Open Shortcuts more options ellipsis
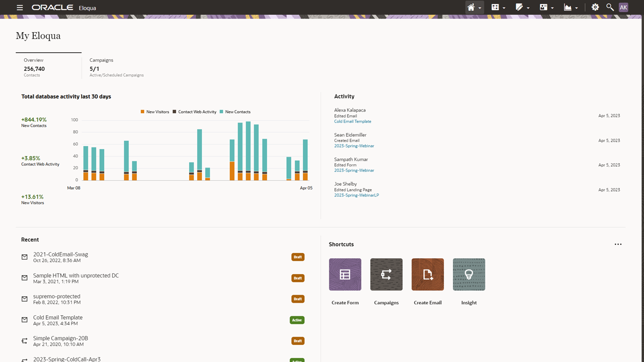 pyautogui.click(x=618, y=244)
